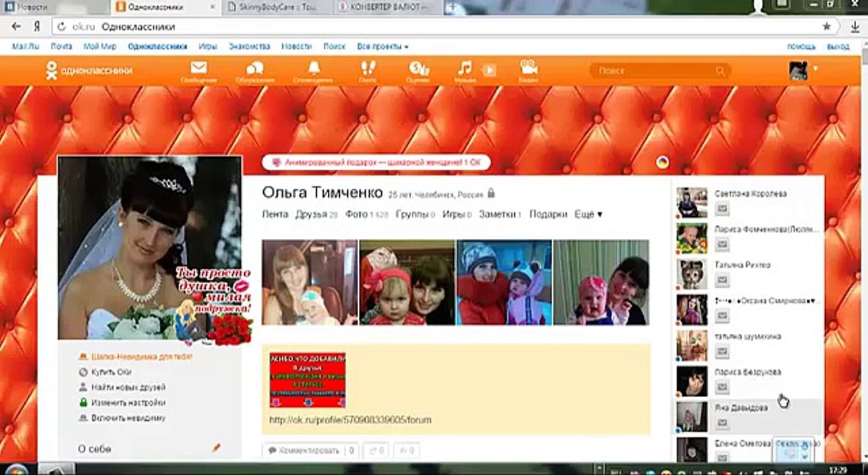Click the помощь help link
The image size is (868, 475).
[801, 47]
